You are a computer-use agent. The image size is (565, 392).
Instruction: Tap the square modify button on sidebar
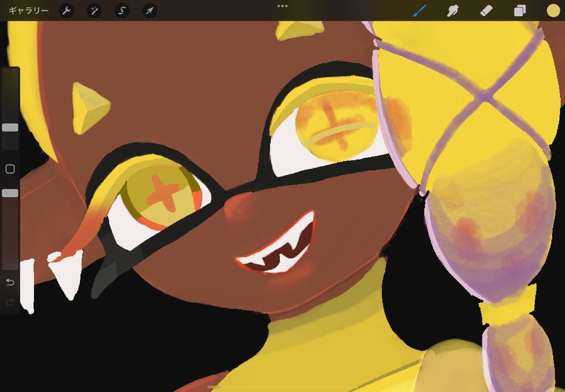coord(10,169)
